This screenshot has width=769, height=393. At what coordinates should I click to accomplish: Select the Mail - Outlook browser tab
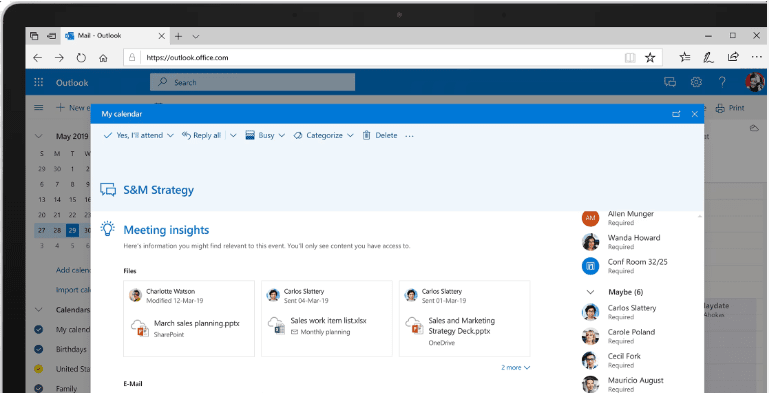point(115,36)
